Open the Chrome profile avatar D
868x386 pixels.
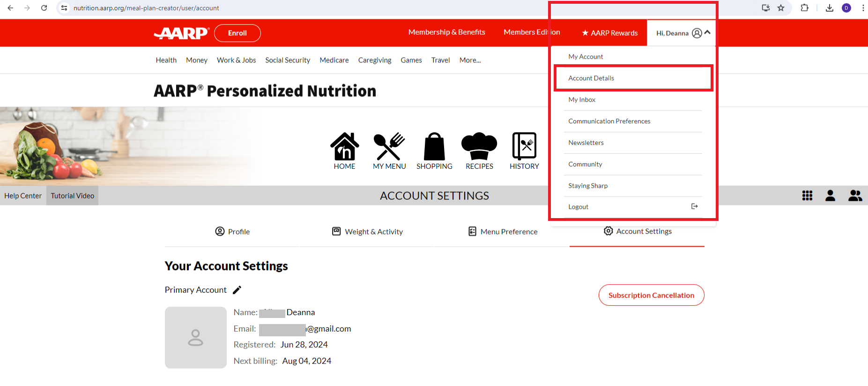pyautogui.click(x=846, y=8)
